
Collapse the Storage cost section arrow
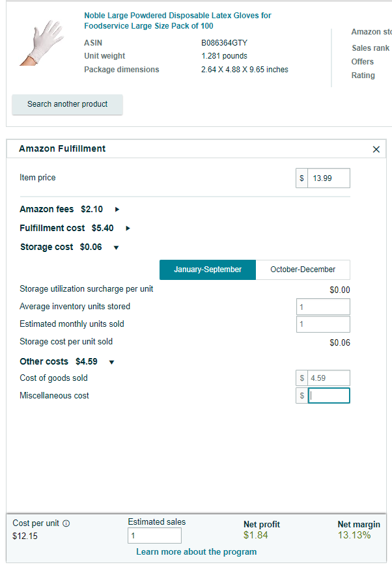(x=116, y=247)
